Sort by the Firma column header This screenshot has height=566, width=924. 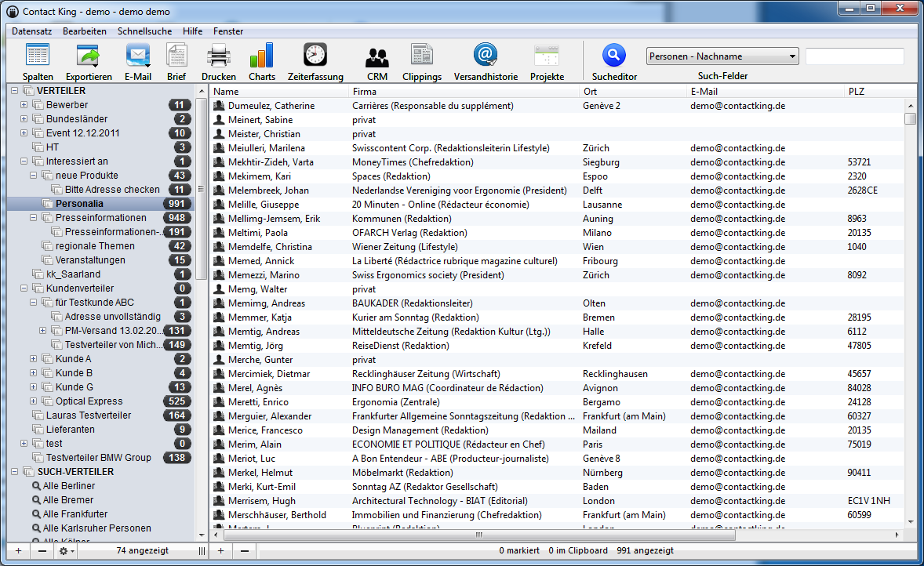point(464,91)
